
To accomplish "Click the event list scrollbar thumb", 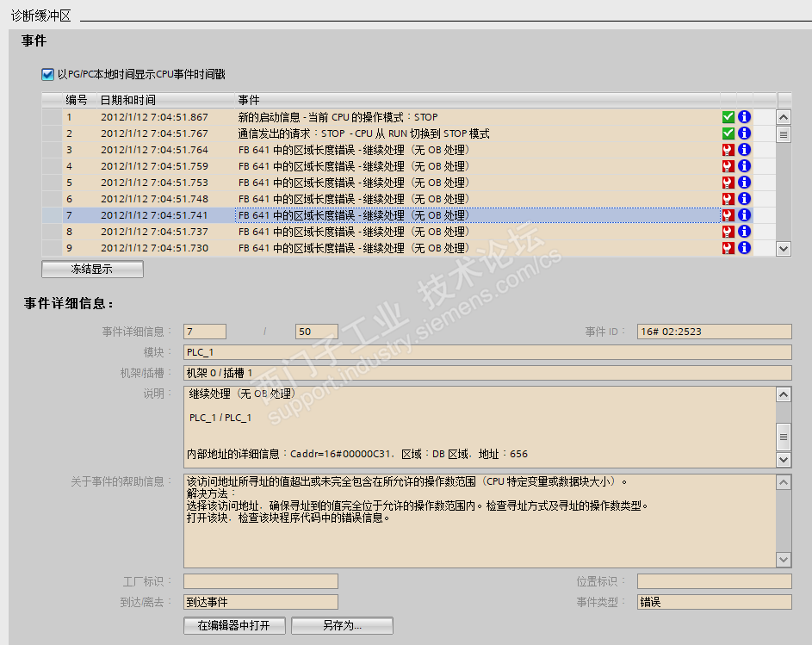I will (x=784, y=134).
